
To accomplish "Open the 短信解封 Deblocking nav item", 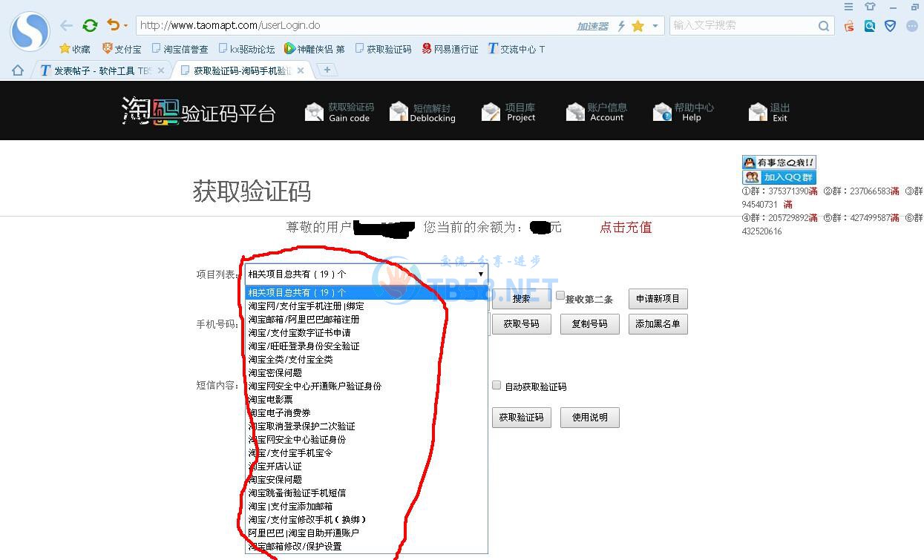I will coord(422,112).
